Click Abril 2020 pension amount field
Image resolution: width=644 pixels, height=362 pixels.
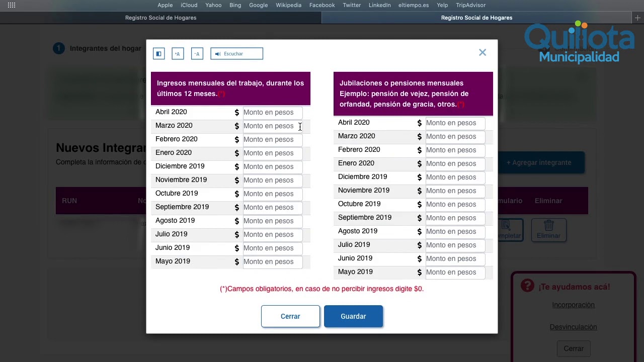[x=455, y=123]
